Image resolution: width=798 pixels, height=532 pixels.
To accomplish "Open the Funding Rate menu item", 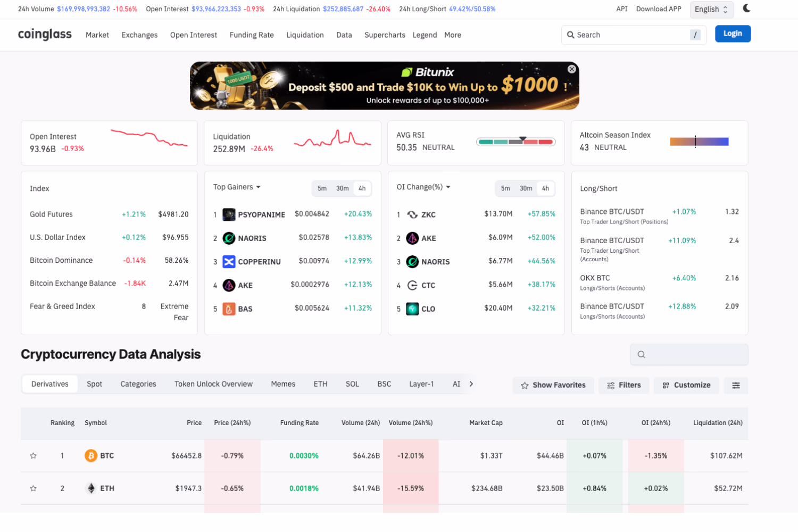I will point(251,35).
